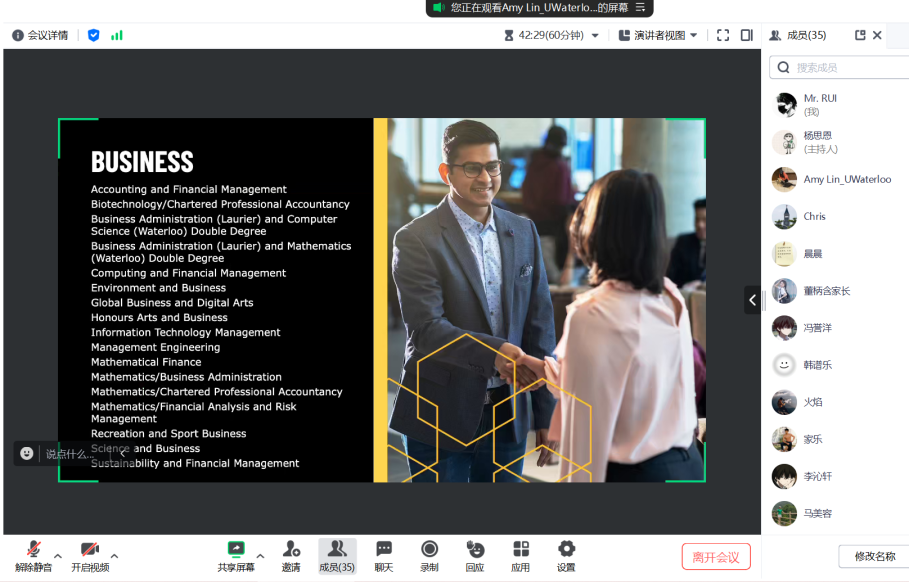Open meeting details (会议详情)
The width and height of the screenshot is (909, 582).
(40, 35)
